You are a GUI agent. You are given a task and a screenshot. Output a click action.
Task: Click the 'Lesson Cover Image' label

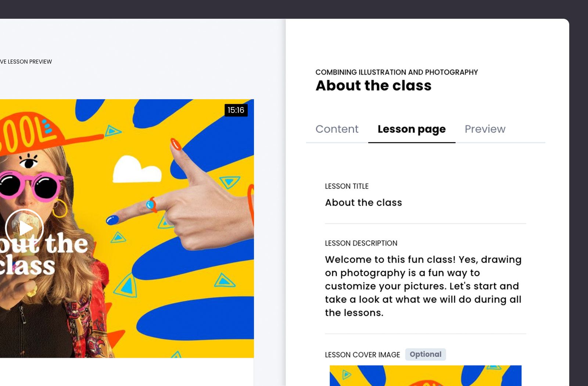pyautogui.click(x=362, y=355)
